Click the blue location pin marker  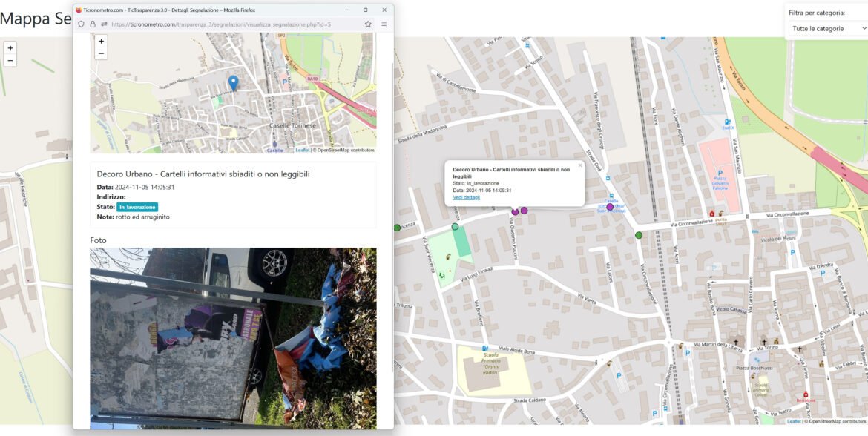[x=233, y=82]
